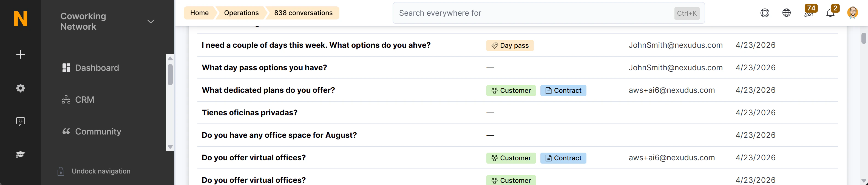Collapse the Coworking Network chevron
The image size is (868, 185).
151,21
